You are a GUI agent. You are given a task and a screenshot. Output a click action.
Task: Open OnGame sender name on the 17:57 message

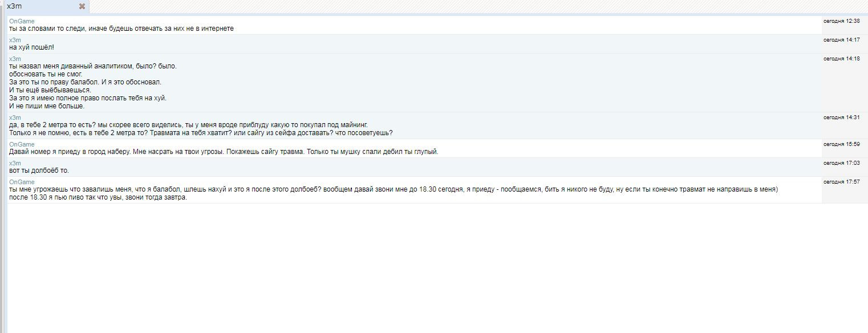22,182
